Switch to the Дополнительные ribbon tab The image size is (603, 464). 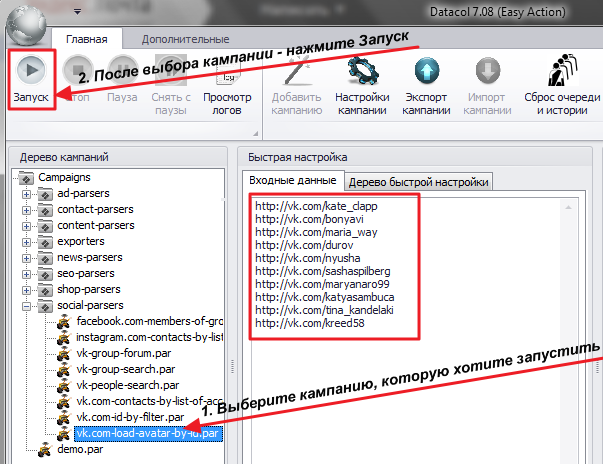click(x=185, y=39)
